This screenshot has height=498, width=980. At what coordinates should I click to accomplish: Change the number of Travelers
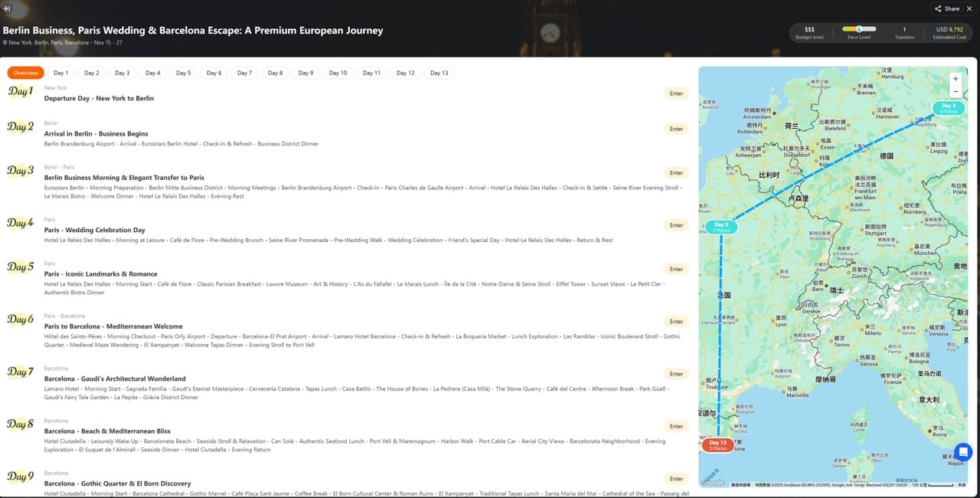tap(904, 32)
